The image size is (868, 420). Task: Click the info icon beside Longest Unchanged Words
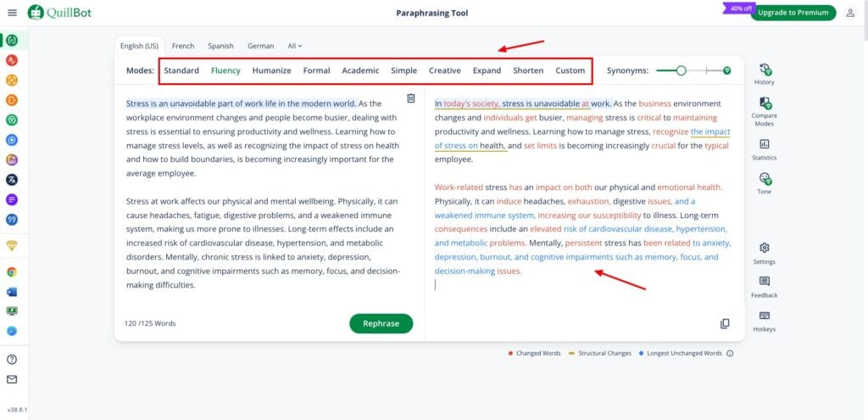pos(730,354)
